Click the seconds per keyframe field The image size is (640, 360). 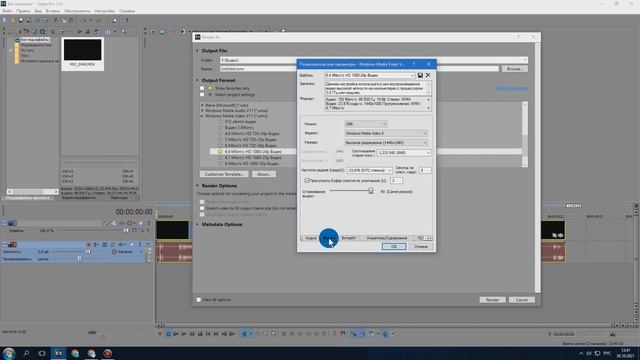(x=425, y=170)
